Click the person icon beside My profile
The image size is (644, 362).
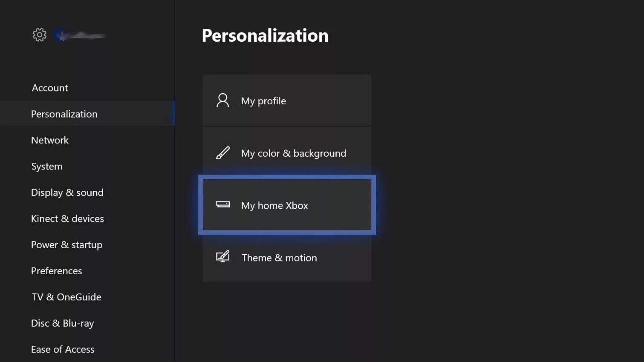[x=222, y=101]
